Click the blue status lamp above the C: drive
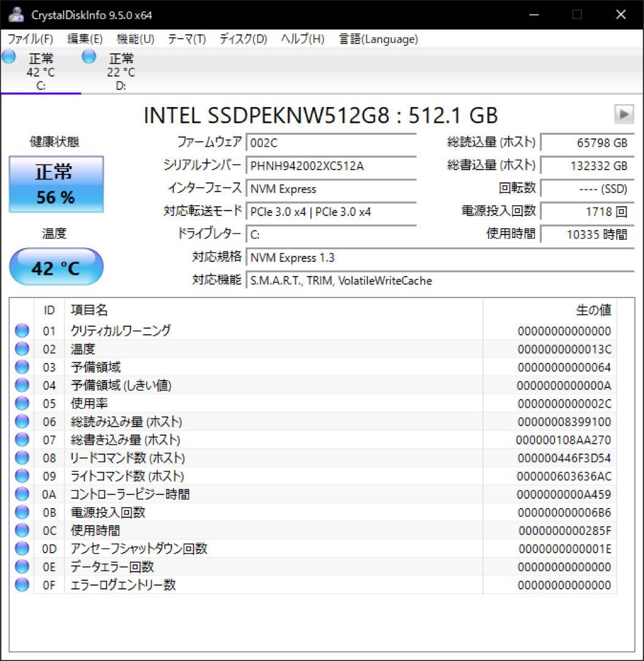 pyautogui.click(x=8, y=56)
